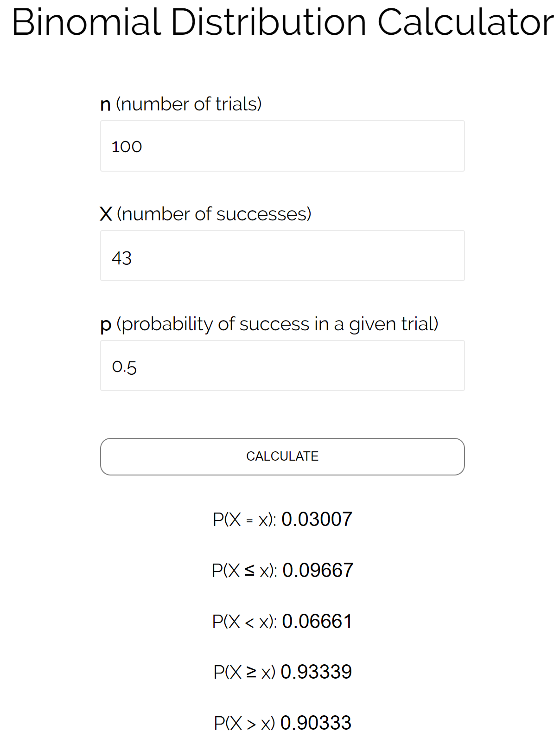The image size is (560, 732).
Task: Click the P(X > x) result label
Action: coord(244,723)
